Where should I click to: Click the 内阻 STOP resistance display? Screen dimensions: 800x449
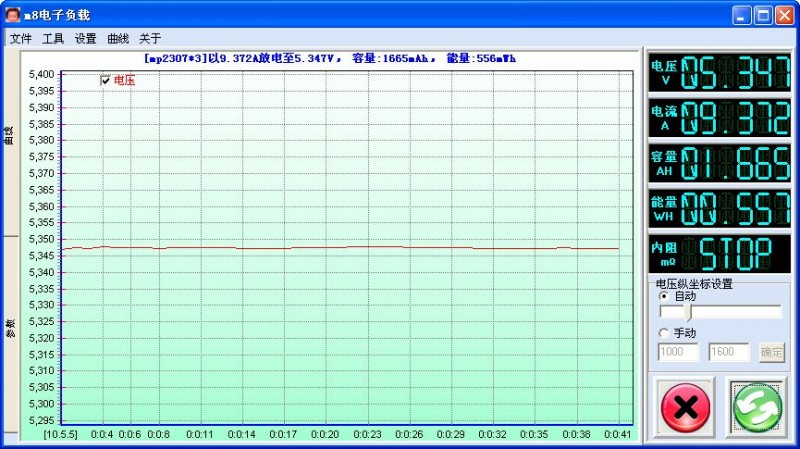point(719,253)
